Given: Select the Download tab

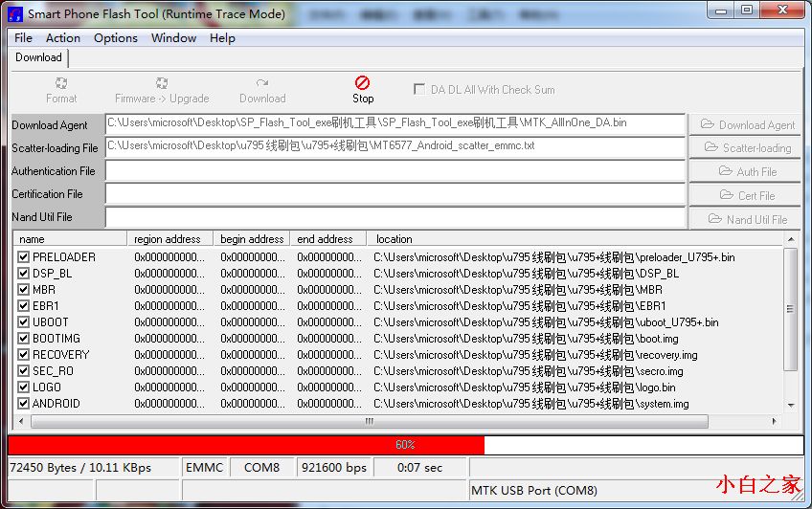Looking at the screenshot, I should coord(39,57).
